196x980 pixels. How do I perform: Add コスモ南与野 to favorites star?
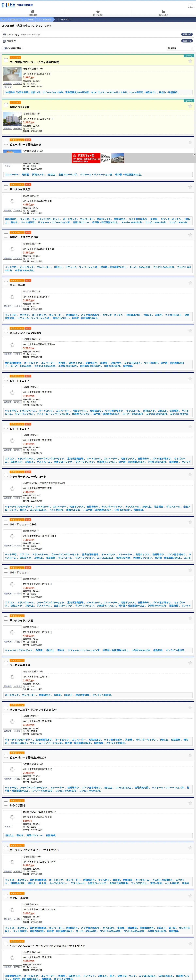tap(190, 283)
